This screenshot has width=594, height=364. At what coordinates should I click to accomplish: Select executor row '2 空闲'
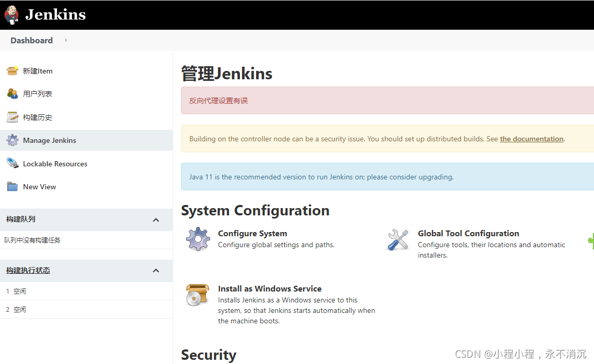[87, 309]
